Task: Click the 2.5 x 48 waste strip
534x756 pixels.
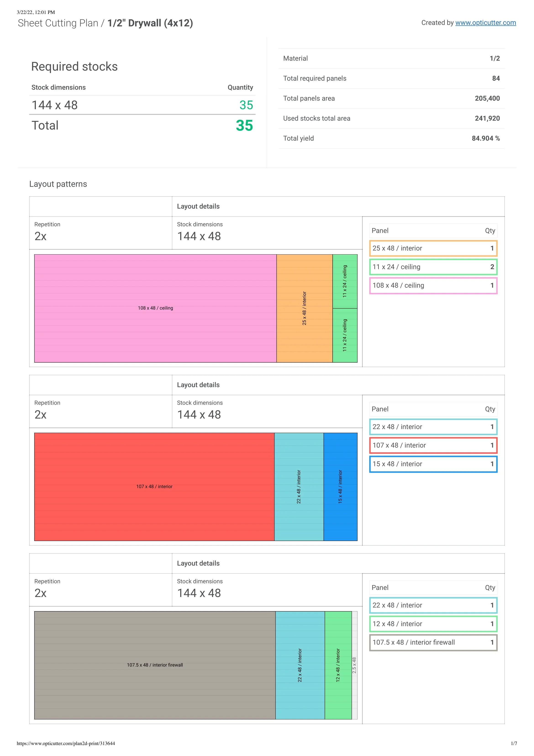Action: coord(354,665)
